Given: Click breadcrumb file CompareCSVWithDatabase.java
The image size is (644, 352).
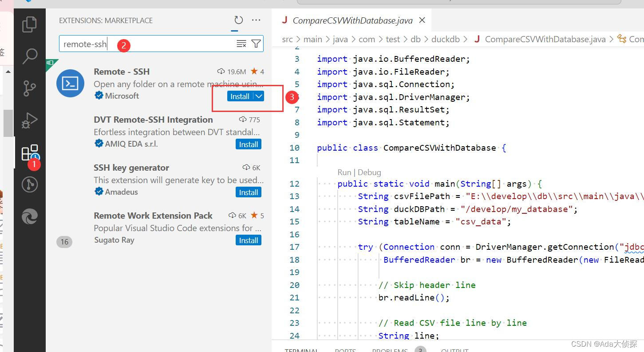Looking at the screenshot, I should pos(545,39).
